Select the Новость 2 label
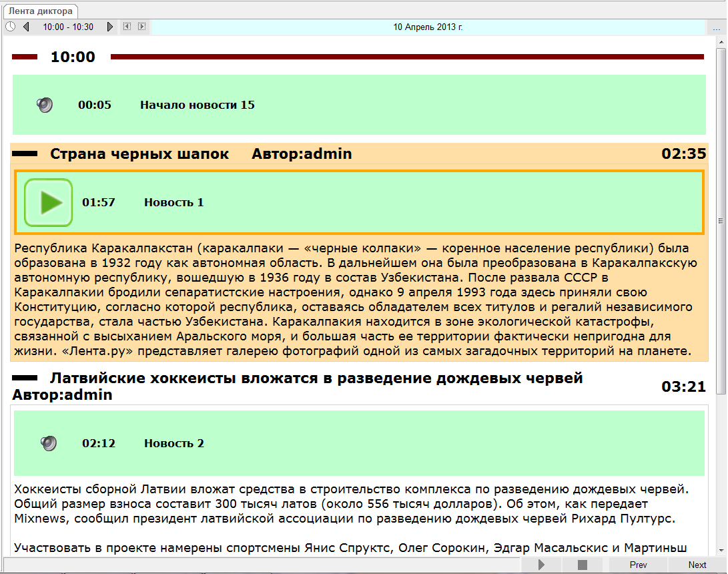 [174, 443]
